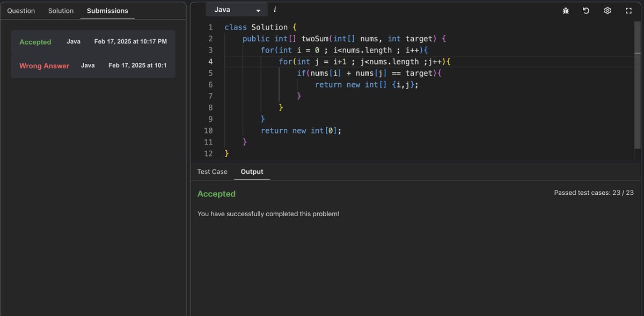Click the info icon beside the language selector
644x316 pixels.
[274, 9]
